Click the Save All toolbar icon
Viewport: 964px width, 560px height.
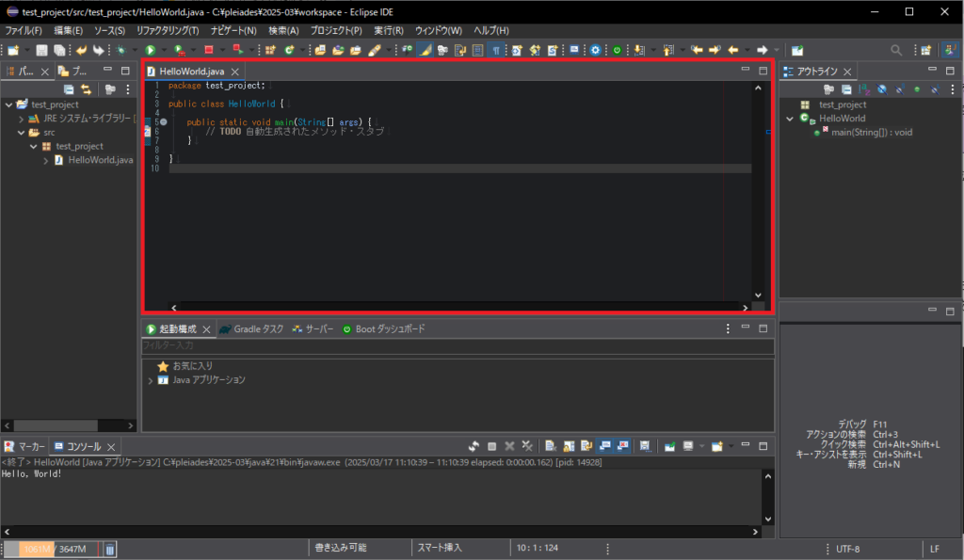(59, 51)
